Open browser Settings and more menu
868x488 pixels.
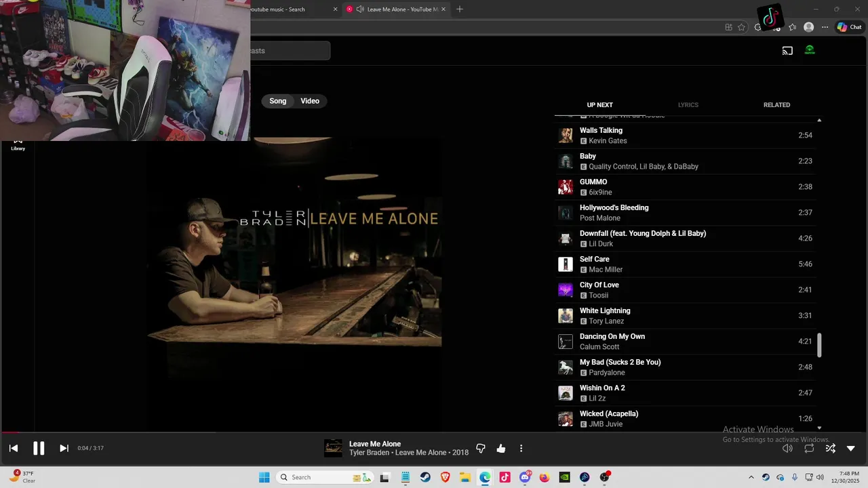(825, 27)
